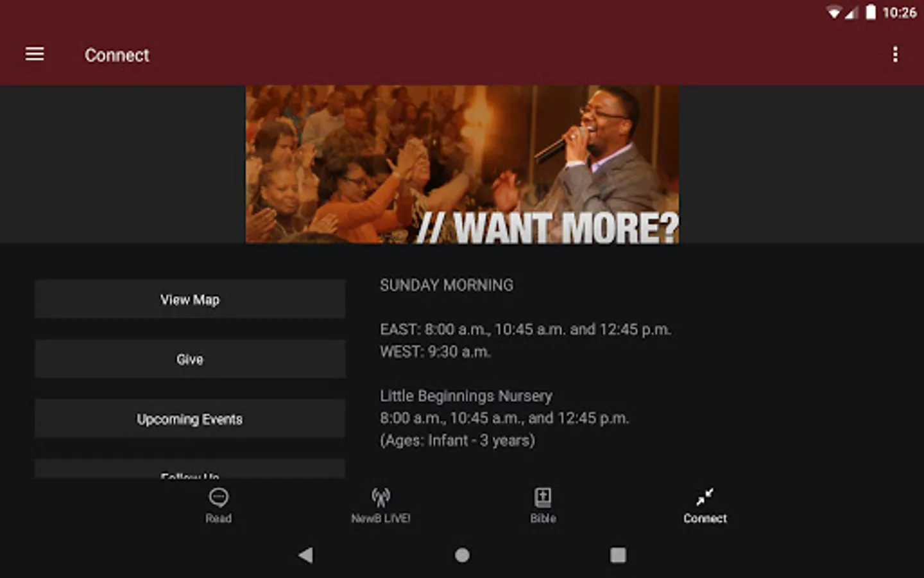924x578 pixels.
Task: Switch to the Read tab label
Action: click(218, 518)
